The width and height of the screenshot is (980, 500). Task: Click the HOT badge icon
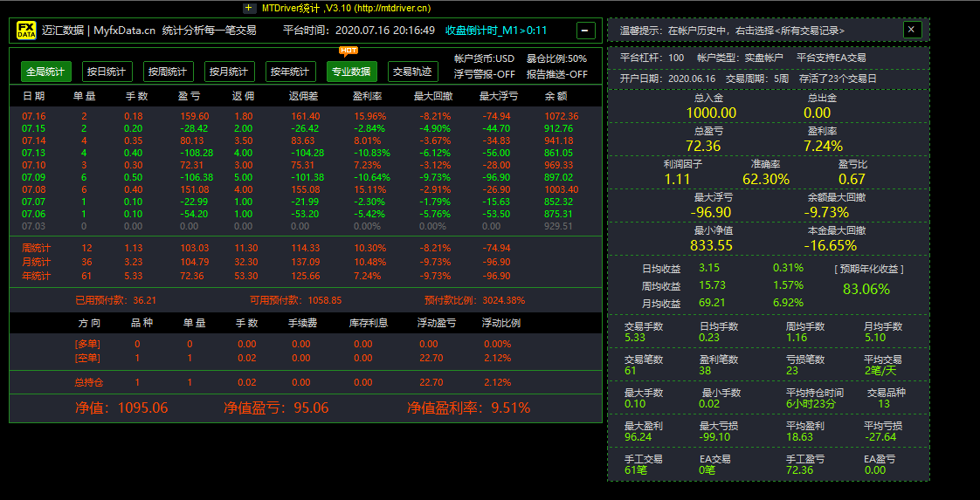pyautogui.click(x=349, y=51)
